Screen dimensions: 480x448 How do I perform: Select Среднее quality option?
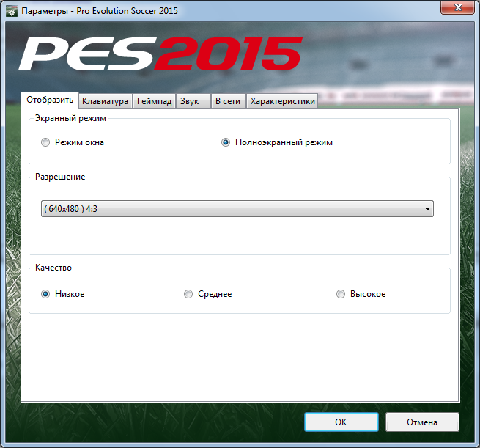pyautogui.click(x=189, y=294)
